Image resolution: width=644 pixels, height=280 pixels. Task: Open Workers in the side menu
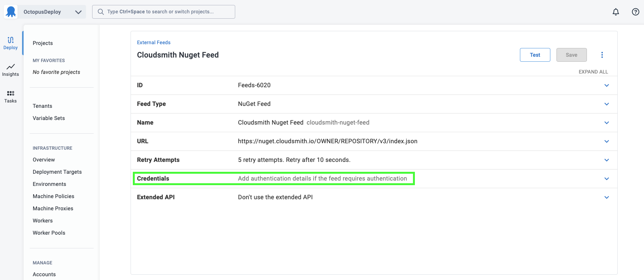coord(43,221)
